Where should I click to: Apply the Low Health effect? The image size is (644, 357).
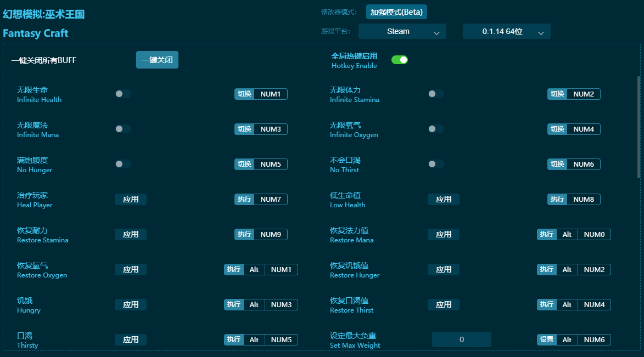tap(444, 199)
